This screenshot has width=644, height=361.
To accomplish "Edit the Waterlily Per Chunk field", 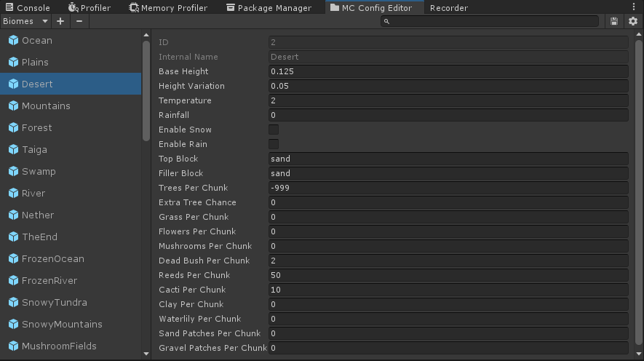I will coord(448,319).
